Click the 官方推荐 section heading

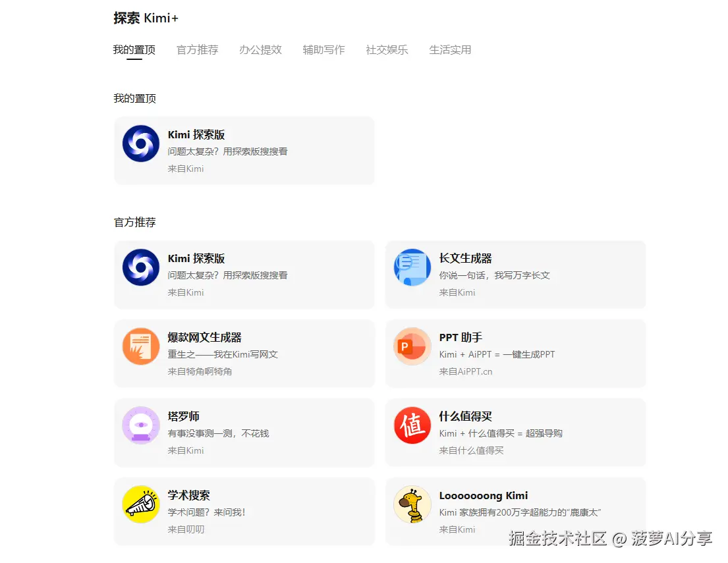pyautogui.click(x=134, y=223)
